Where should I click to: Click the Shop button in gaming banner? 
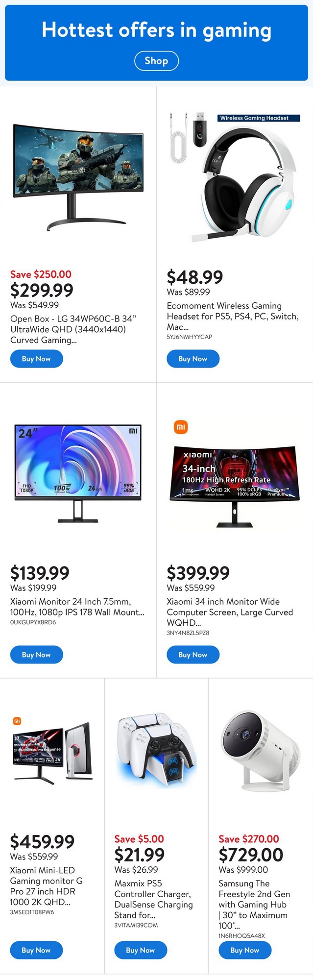(156, 61)
